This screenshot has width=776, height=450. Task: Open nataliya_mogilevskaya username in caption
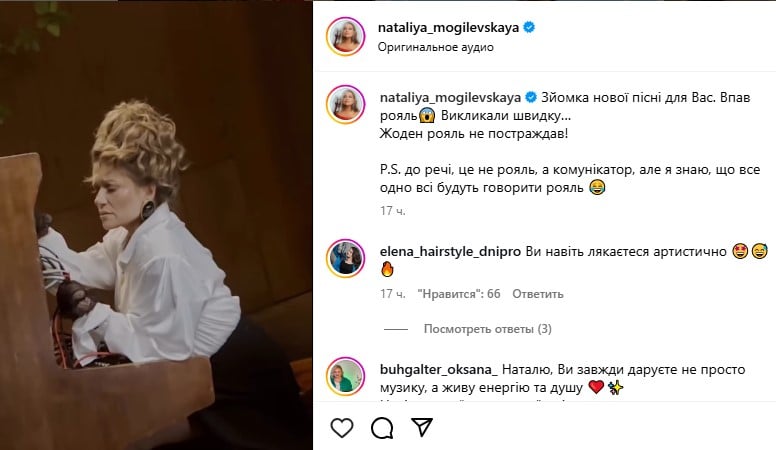(x=450, y=98)
